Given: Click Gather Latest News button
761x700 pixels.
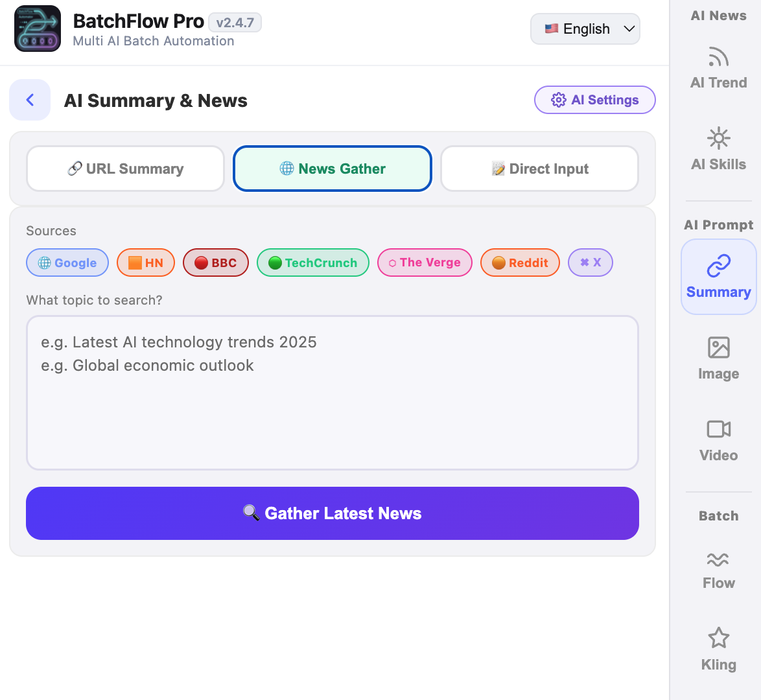Looking at the screenshot, I should (333, 513).
